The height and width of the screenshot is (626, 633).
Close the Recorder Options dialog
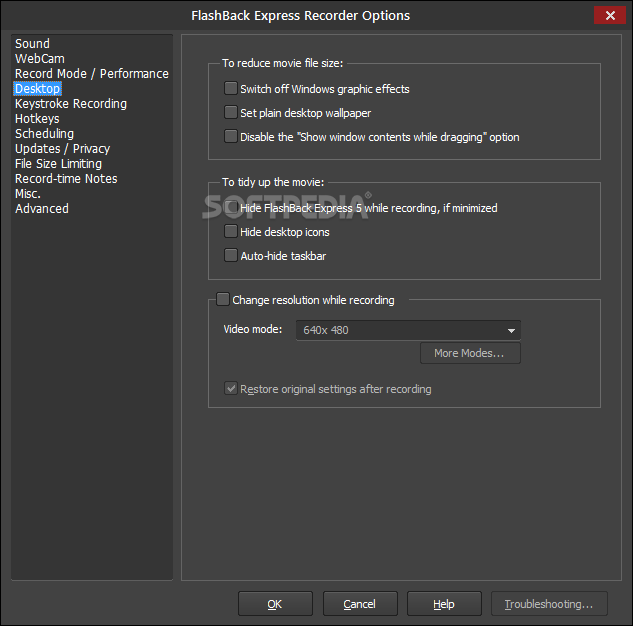[610, 15]
